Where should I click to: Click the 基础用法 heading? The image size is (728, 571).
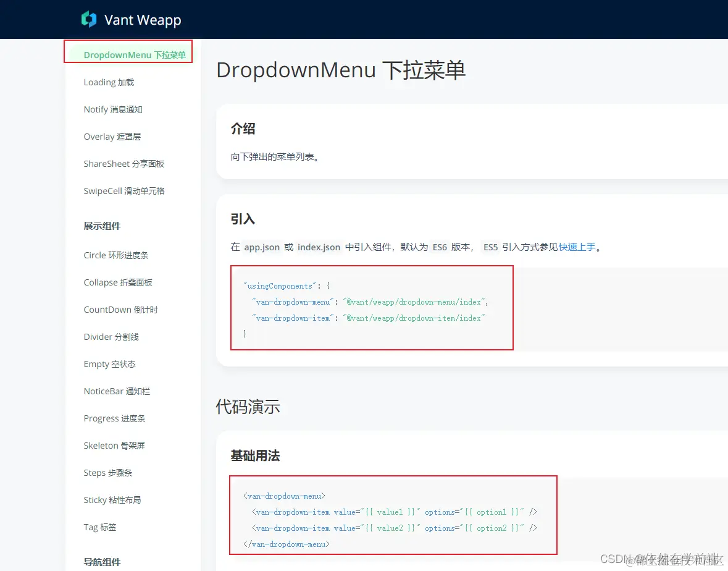click(x=255, y=455)
